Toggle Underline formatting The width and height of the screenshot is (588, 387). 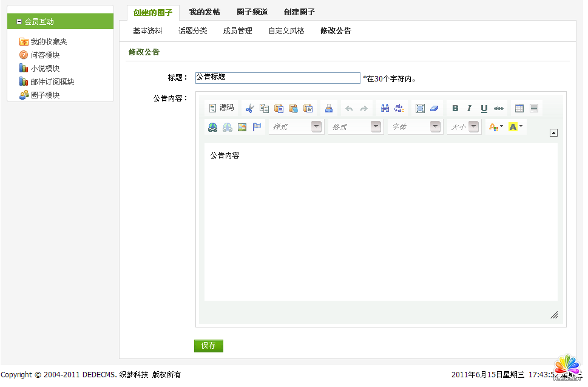[484, 109]
